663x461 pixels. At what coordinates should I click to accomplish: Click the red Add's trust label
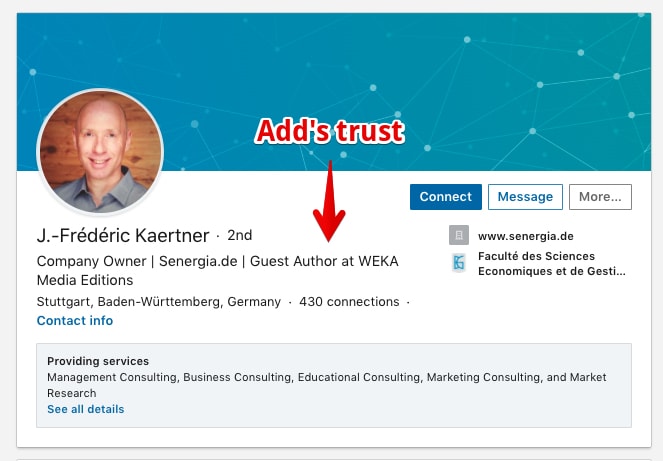(330, 131)
